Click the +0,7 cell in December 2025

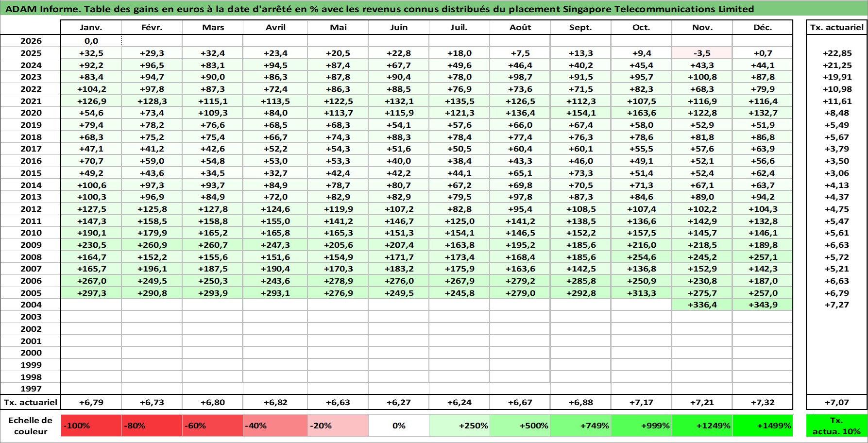pos(763,53)
